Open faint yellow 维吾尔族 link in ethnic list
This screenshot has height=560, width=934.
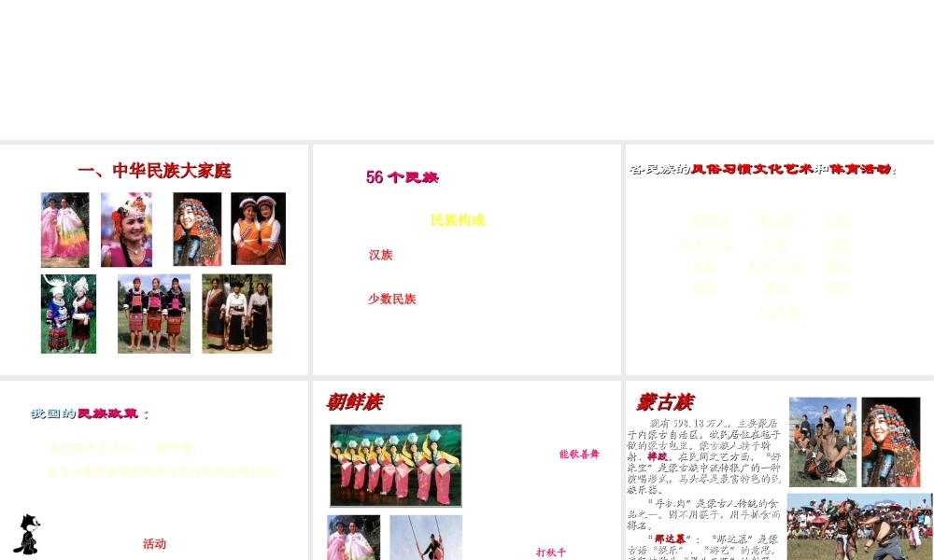pos(706,245)
